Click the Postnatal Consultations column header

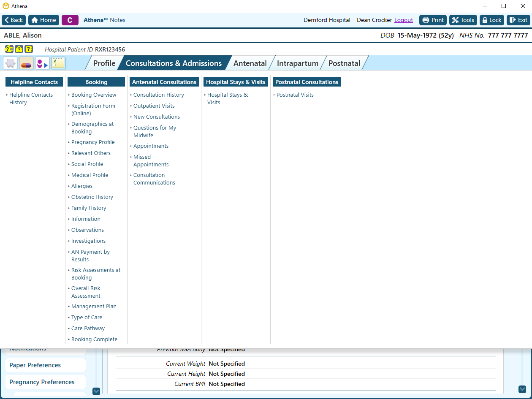tap(307, 82)
